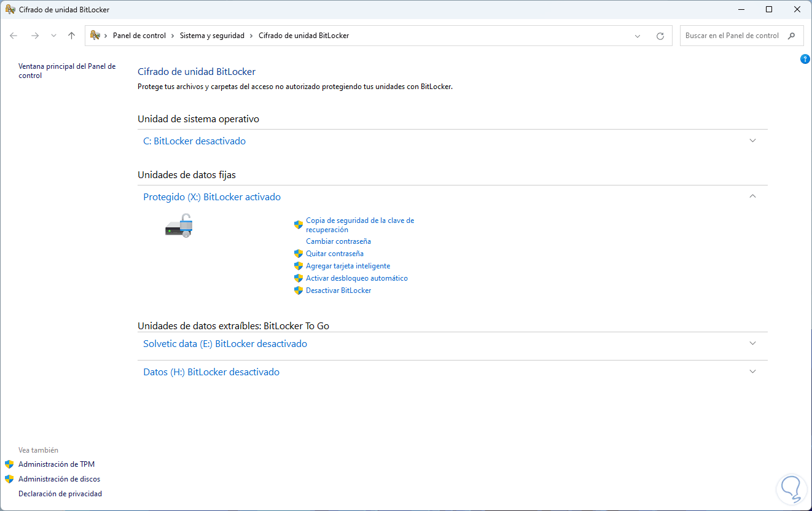Go forward using the Forward arrow
The width and height of the screenshot is (812, 511).
(35, 36)
